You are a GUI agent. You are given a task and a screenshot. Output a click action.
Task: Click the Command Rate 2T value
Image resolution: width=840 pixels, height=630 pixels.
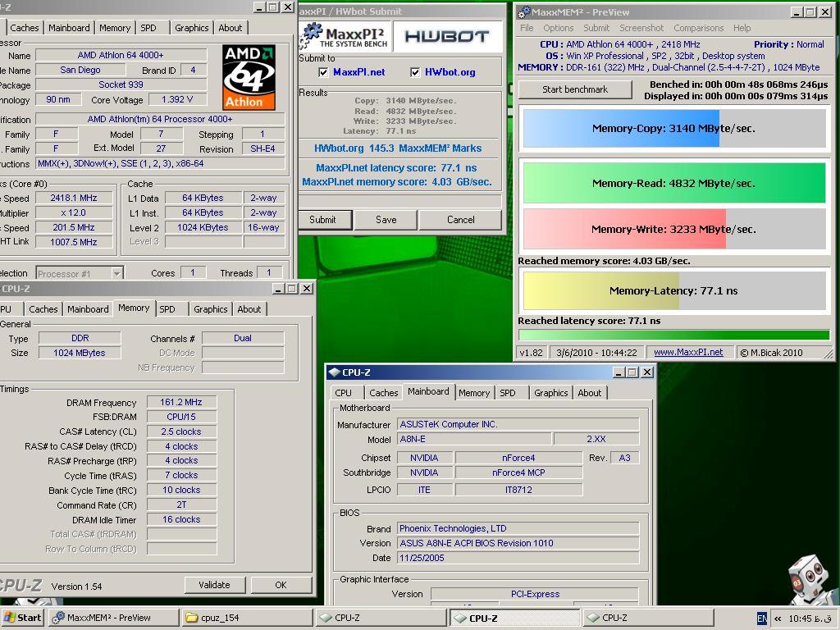click(181, 504)
